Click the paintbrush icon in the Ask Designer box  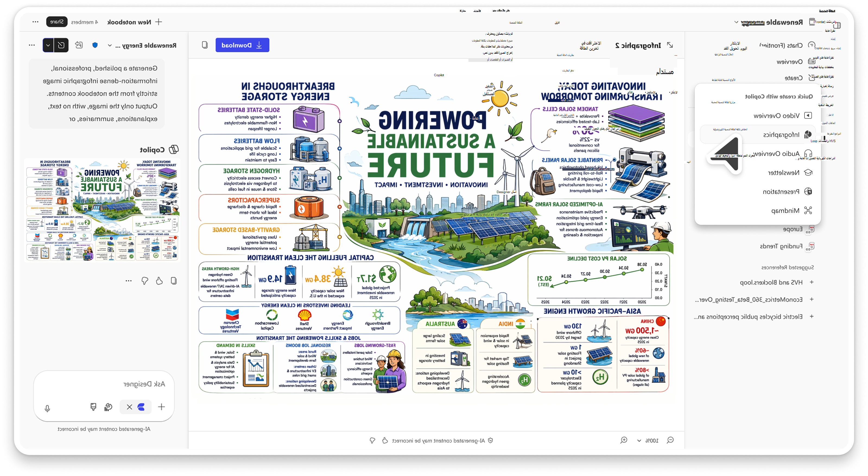pyautogui.click(x=93, y=407)
